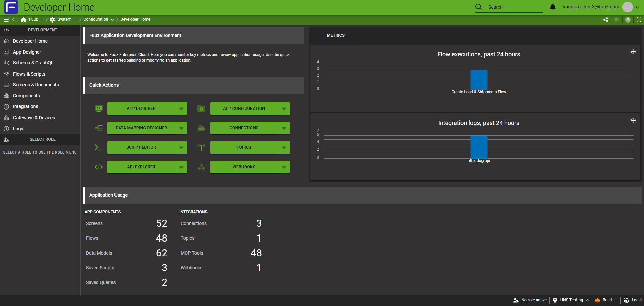644x306 pixels.
Task: Click the Integration logs move handle icon
Action: [633, 120]
